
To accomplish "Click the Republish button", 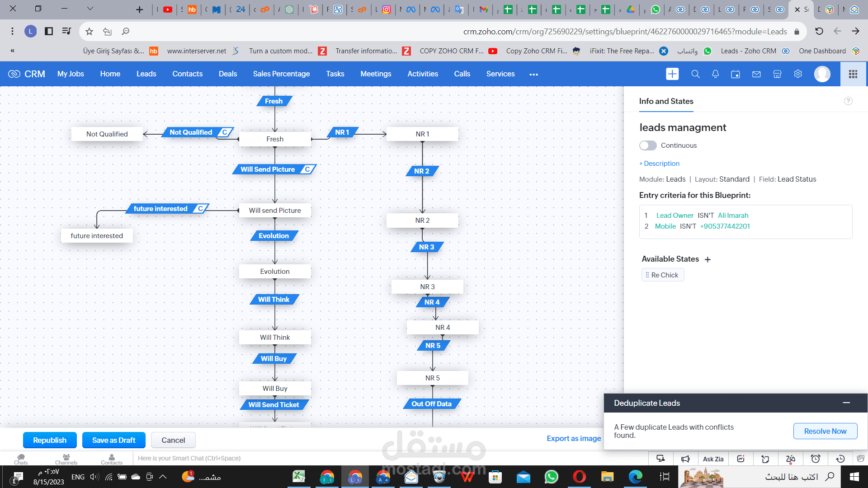I will [50, 440].
